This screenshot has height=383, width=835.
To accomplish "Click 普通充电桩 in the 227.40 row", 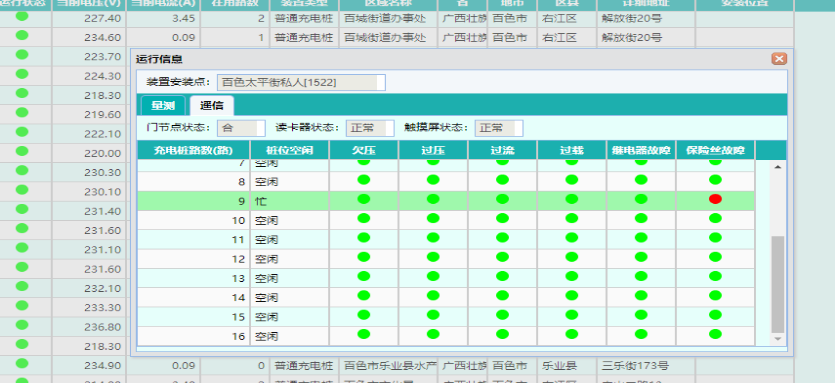I will (304, 19).
